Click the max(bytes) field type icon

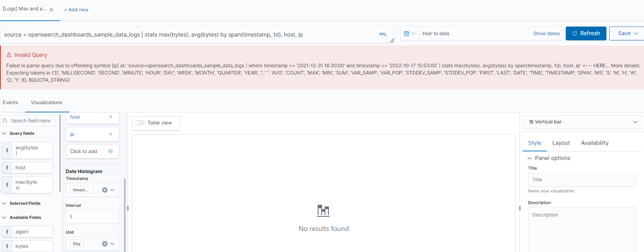pyautogui.click(x=7, y=185)
